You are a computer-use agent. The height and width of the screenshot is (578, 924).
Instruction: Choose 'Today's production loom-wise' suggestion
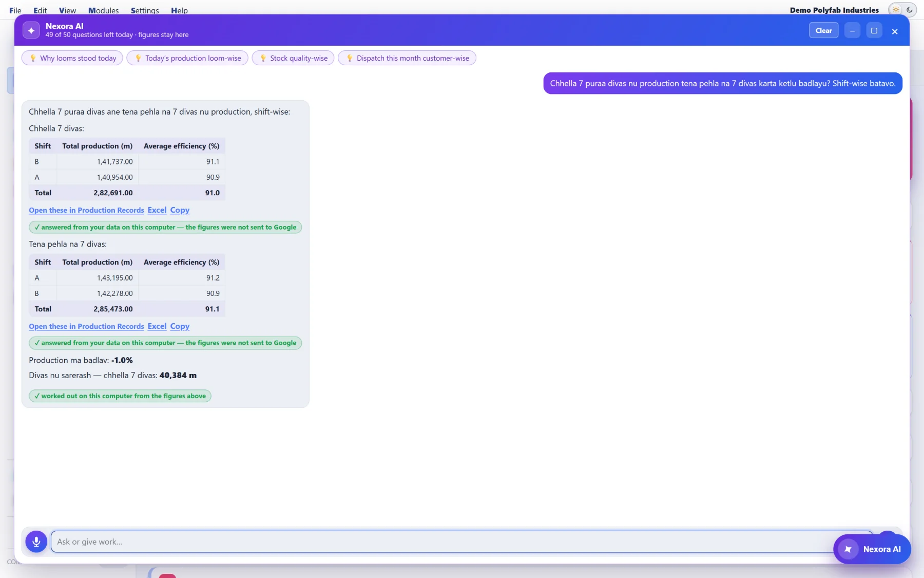pyautogui.click(x=187, y=58)
